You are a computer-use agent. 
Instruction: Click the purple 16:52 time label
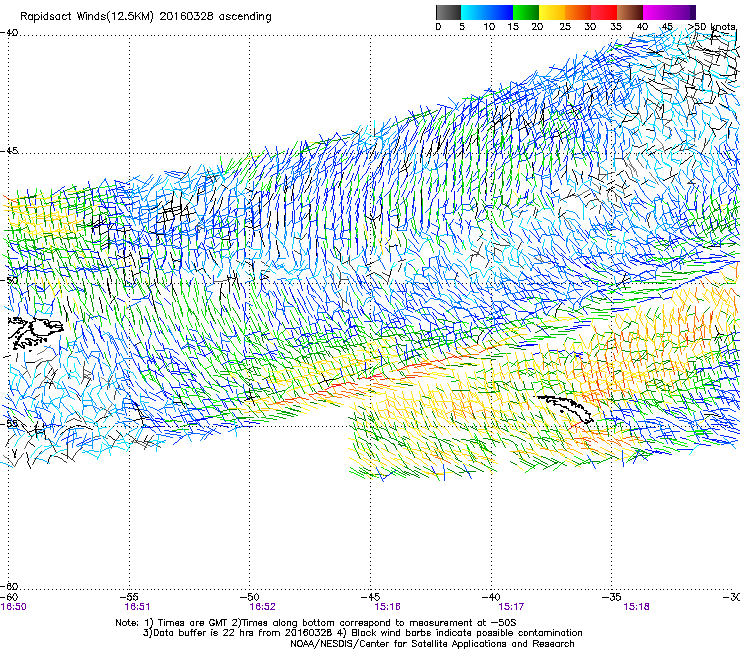pos(262,607)
